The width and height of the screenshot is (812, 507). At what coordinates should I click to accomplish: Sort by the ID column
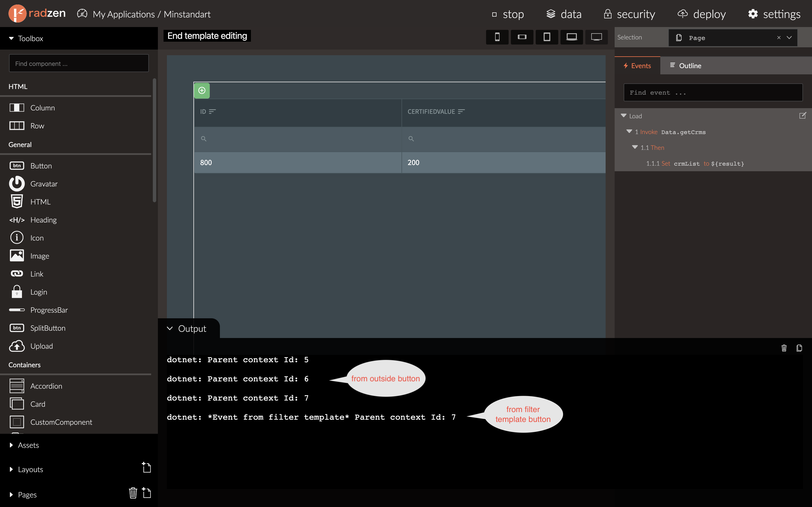pos(212,112)
